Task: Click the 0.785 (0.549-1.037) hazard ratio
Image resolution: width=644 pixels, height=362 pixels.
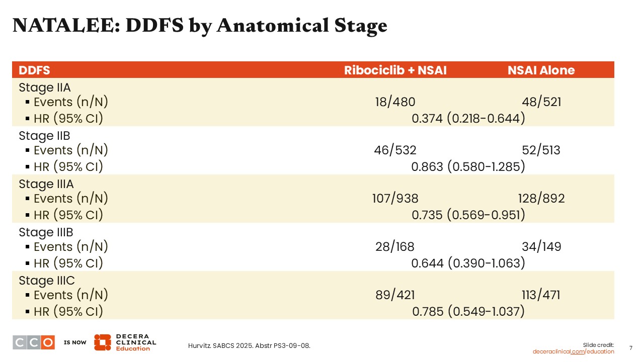Action: point(468,312)
